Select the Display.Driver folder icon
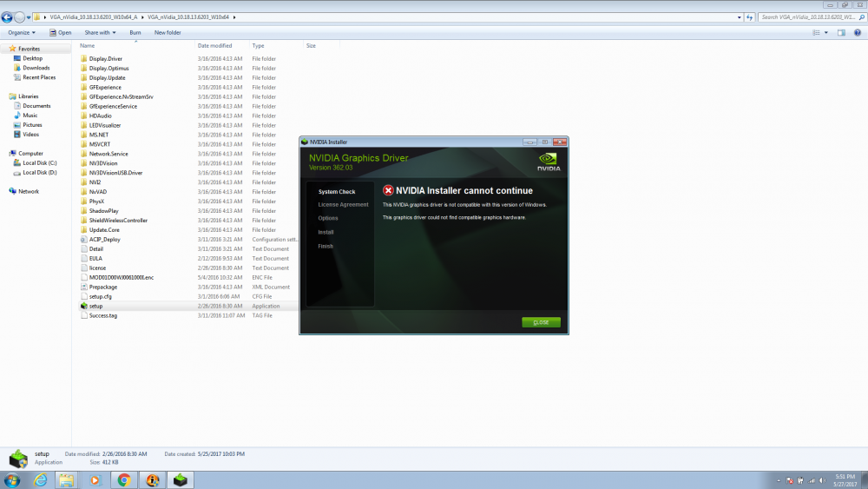 pyautogui.click(x=84, y=59)
